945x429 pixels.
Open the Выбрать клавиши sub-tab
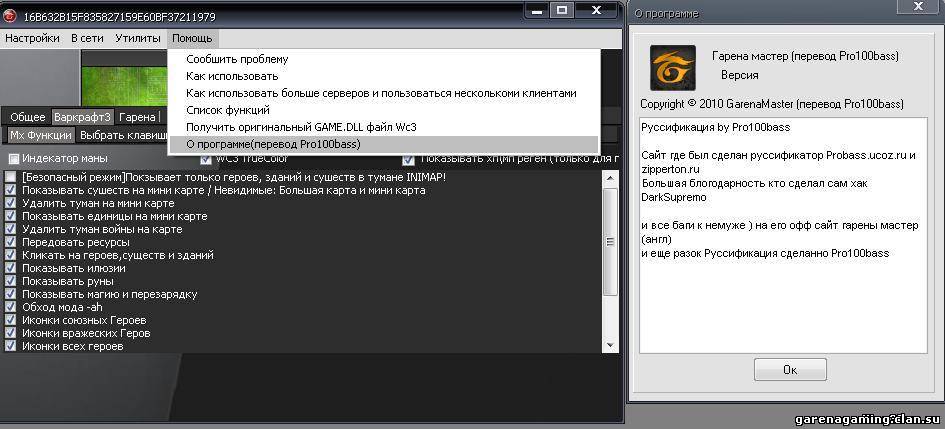(123, 135)
